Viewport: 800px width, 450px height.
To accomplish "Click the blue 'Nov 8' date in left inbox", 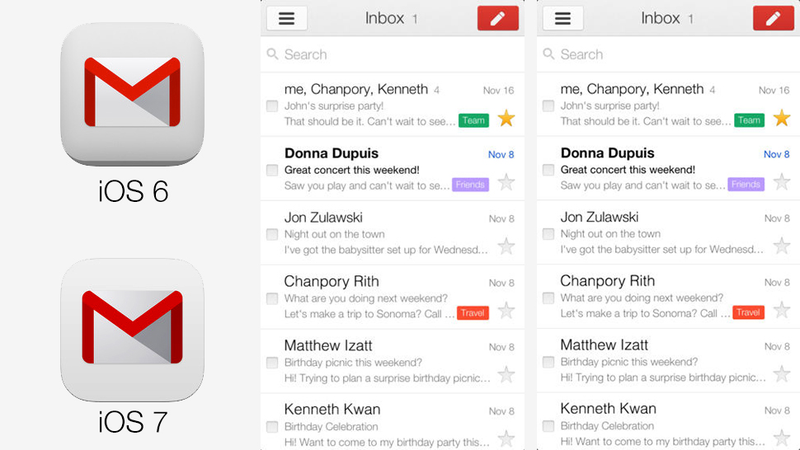I will [x=501, y=155].
